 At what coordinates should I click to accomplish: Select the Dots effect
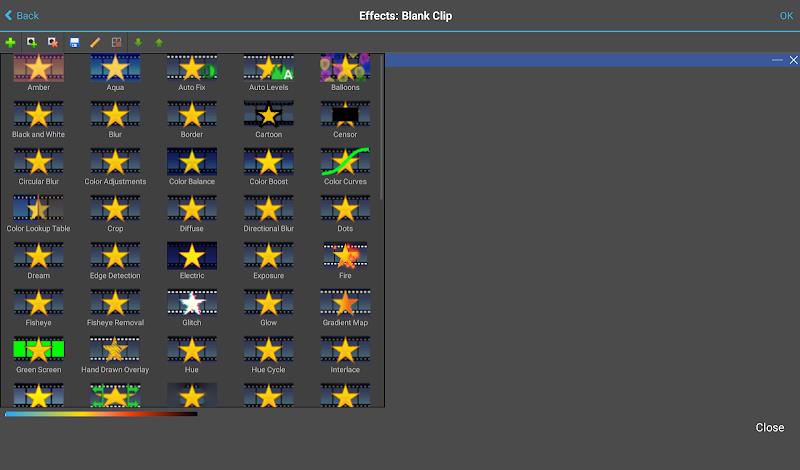pyautogui.click(x=345, y=213)
